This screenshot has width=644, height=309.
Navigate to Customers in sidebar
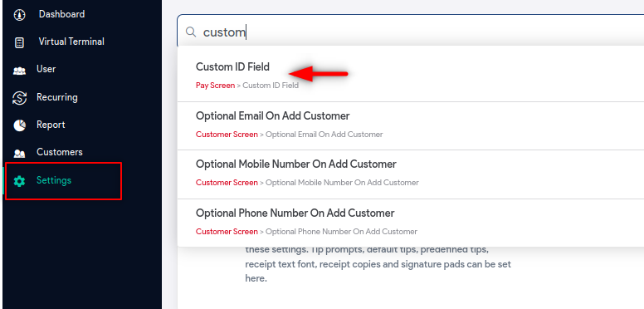(x=60, y=152)
